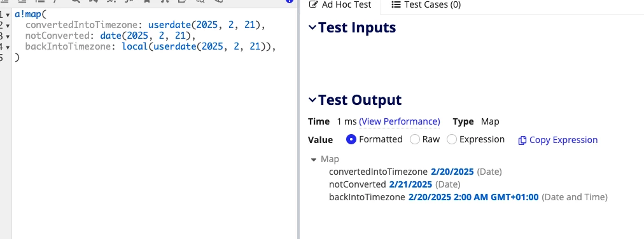Click the convertedIntoTimezone key in Test Output
644x239 pixels.
pyautogui.click(x=378, y=172)
